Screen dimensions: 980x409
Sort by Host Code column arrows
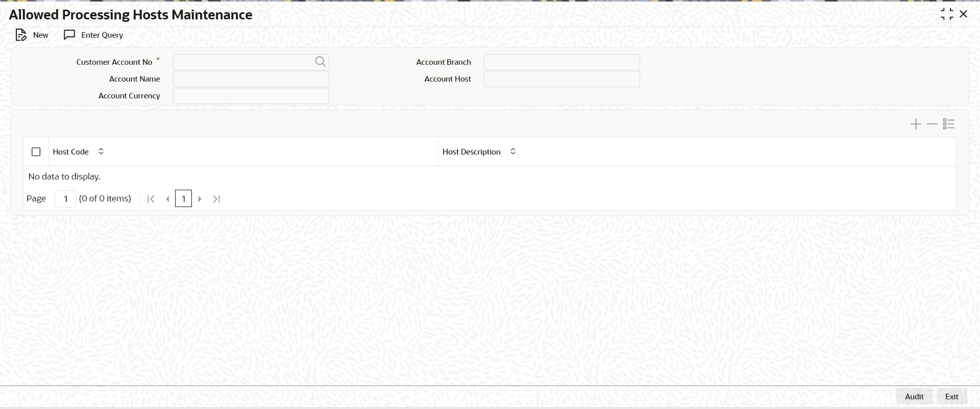[101, 151]
